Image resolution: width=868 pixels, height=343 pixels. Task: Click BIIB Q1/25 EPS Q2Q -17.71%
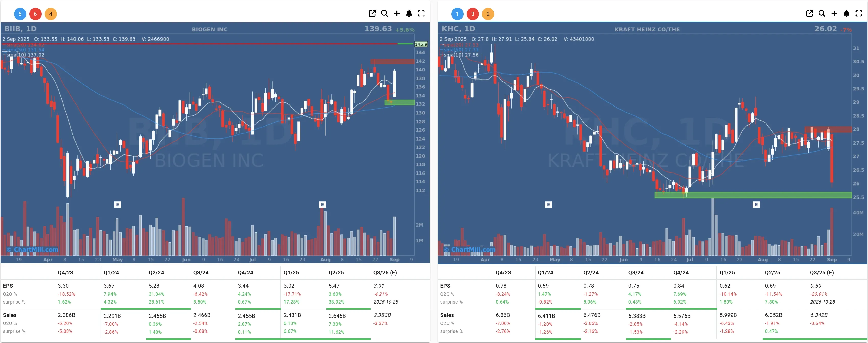(292, 294)
